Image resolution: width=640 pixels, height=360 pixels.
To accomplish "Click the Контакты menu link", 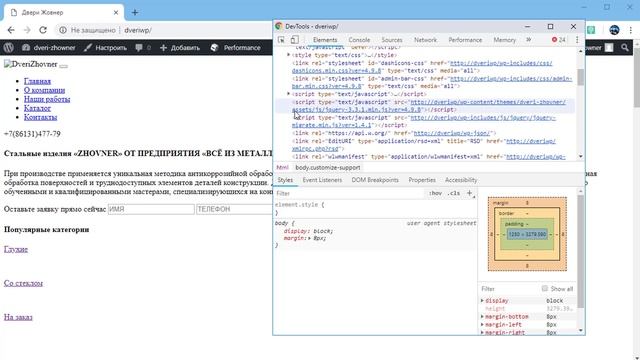I will (x=40, y=117).
